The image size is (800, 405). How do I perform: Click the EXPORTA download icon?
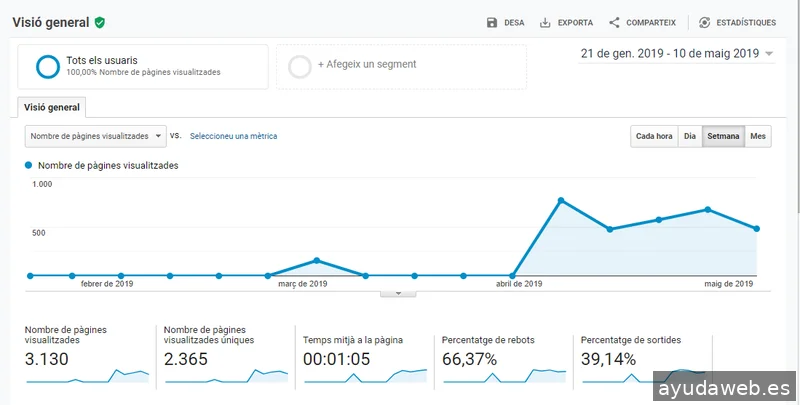[x=545, y=22]
